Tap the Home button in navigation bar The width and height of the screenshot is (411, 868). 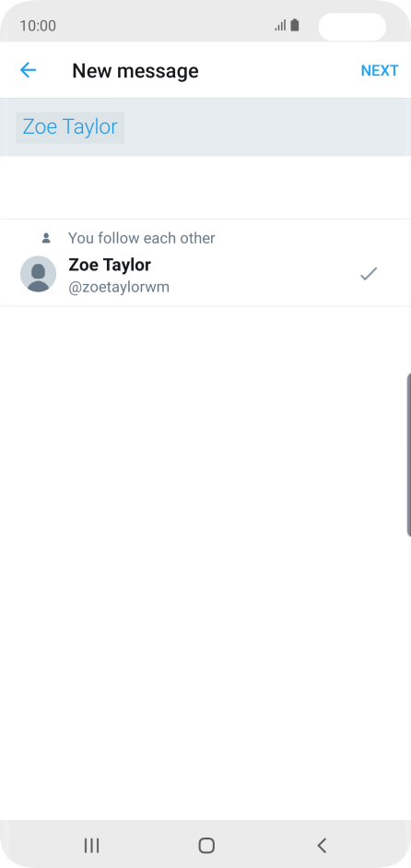point(206,845)
